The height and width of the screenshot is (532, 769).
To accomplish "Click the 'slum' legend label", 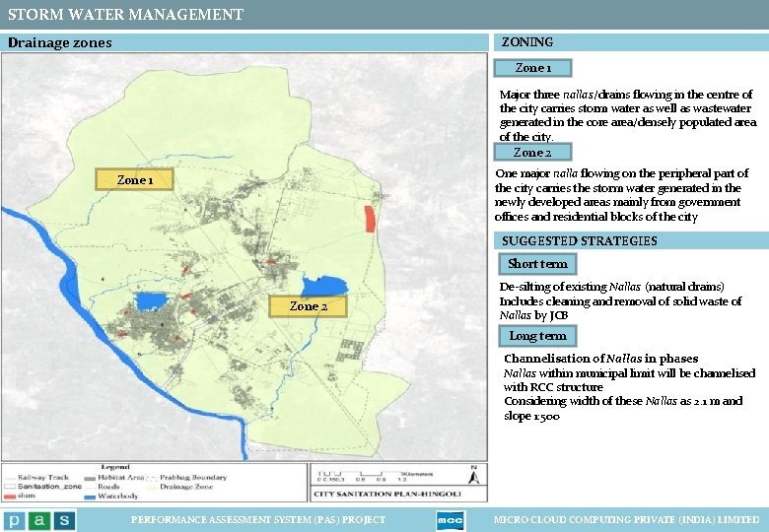I will click(27, 496).
